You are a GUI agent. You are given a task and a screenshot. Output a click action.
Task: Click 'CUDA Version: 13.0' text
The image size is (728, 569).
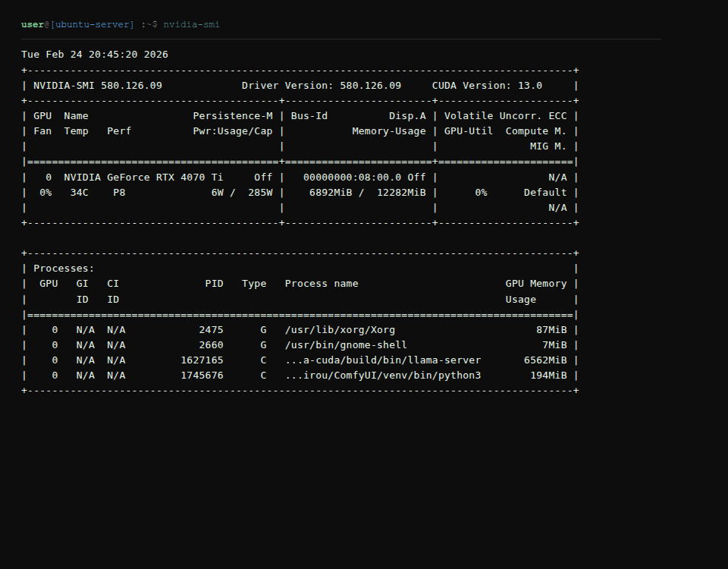[x=487, y=86]
